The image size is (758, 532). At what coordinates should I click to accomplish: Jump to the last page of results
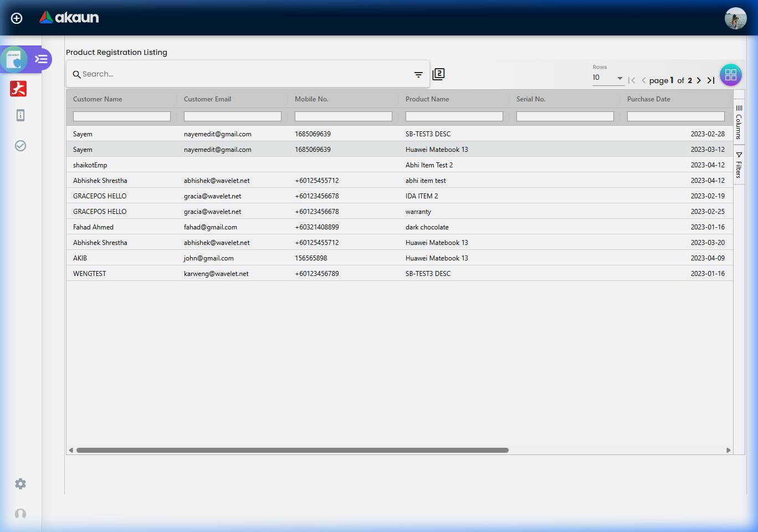(711, 80)
